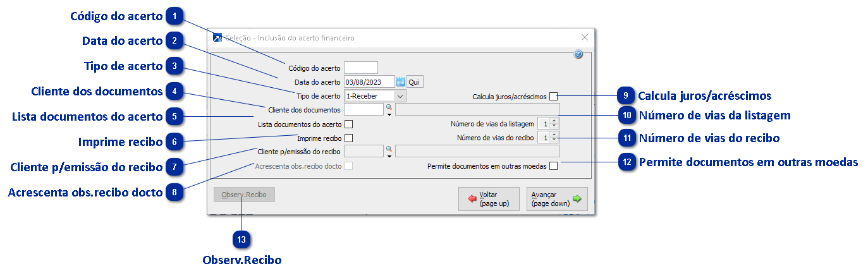Screen dimensions: 868x278
Task: Click the magnifier for Cliente p/emissão do recibo
Action: click(389, 148)
